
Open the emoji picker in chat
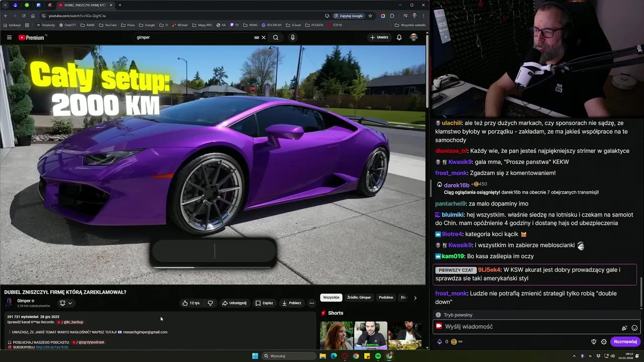(634, 328)
